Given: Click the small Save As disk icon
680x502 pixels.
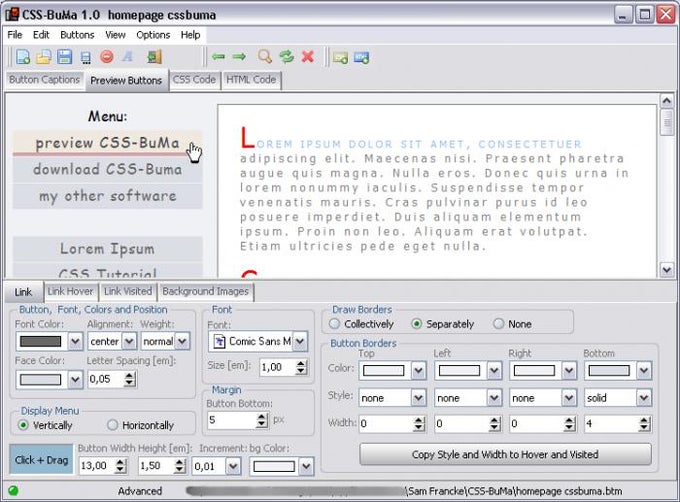Looking at the screenshot, I should click(86, 58).
